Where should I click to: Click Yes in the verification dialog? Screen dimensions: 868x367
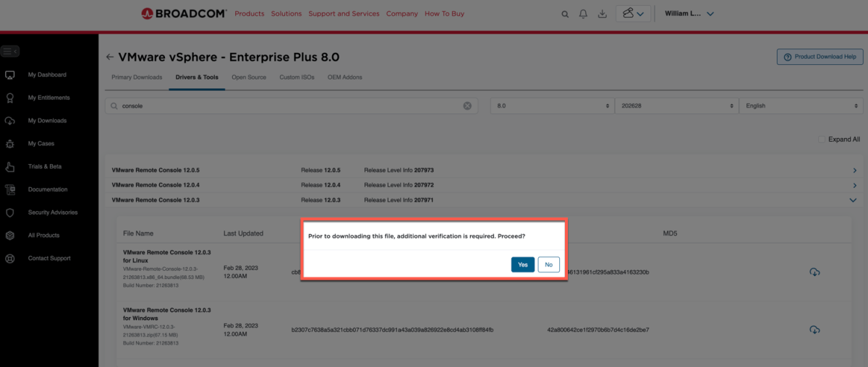click(x=522, y=264)
